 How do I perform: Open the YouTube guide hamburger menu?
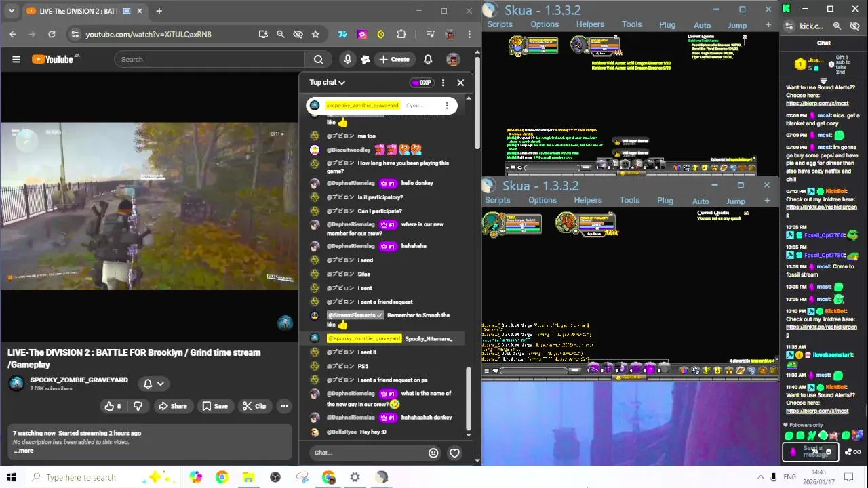(16, 60)
